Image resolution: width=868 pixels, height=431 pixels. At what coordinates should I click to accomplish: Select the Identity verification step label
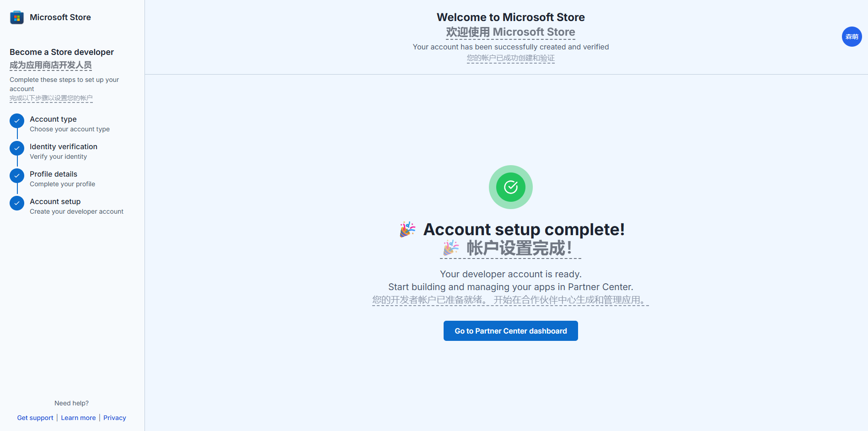64,147
